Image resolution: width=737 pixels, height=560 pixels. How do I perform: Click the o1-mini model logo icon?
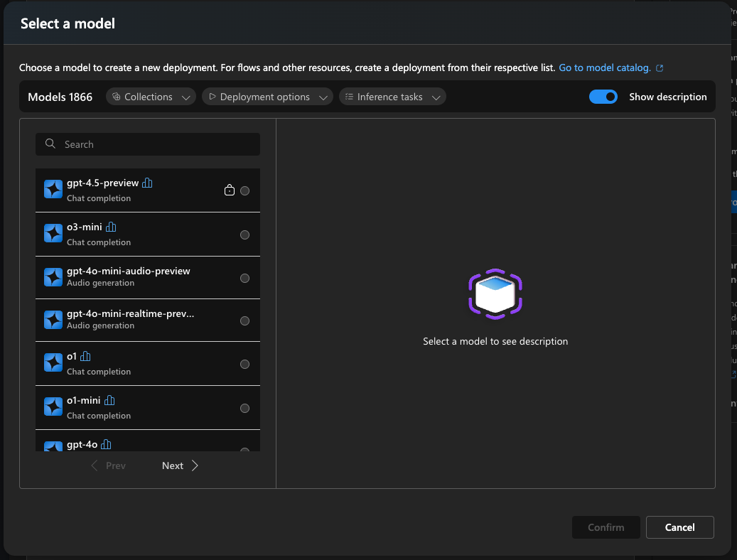[53, 406]
